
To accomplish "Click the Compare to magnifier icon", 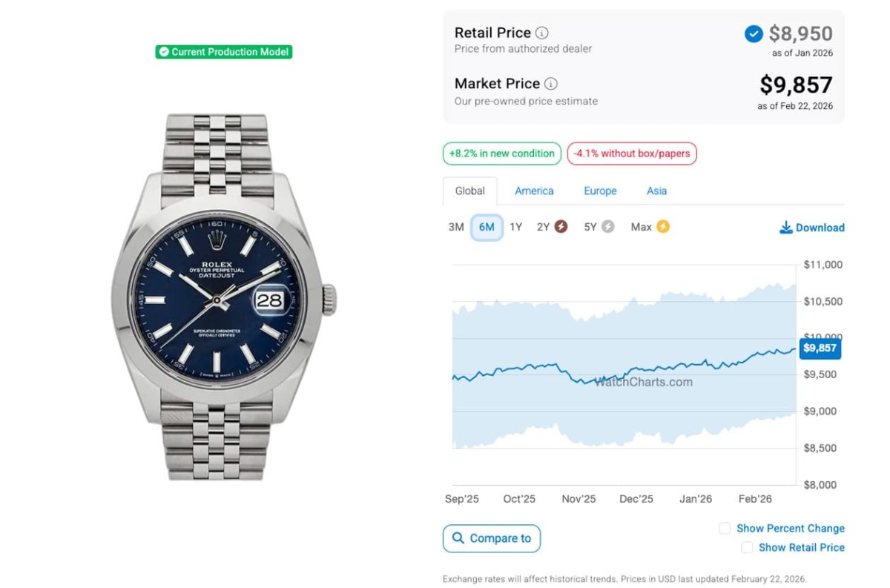I will pos(458,538).
